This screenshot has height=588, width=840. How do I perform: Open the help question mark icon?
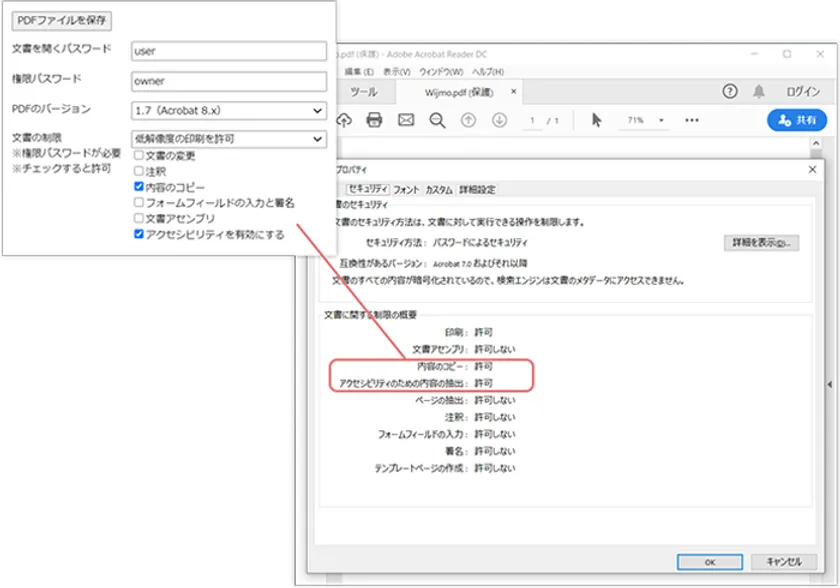[x=730, y=92]
